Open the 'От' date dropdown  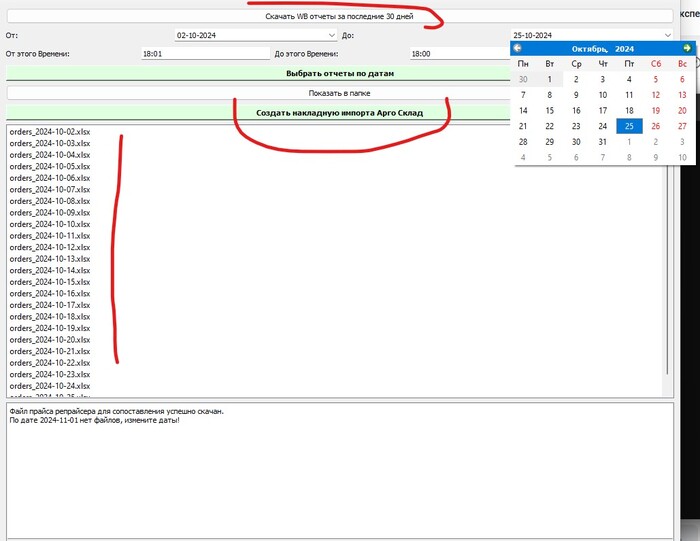tap(331, 35)
